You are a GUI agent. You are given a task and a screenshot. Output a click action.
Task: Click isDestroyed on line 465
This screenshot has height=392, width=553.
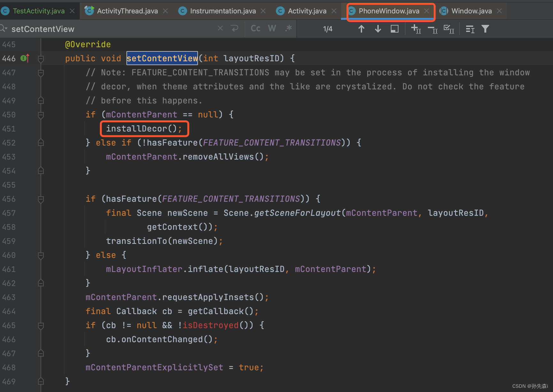pyautogui.click(x=210, y=325)
